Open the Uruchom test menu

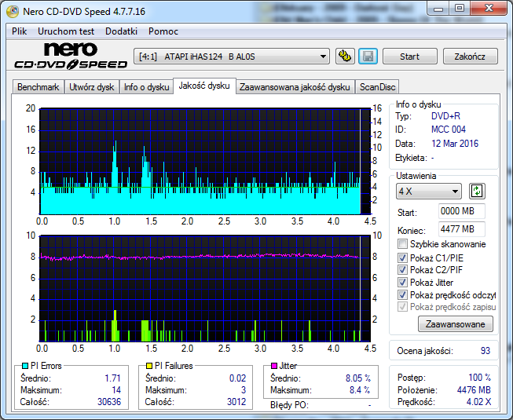coord(66,31)
